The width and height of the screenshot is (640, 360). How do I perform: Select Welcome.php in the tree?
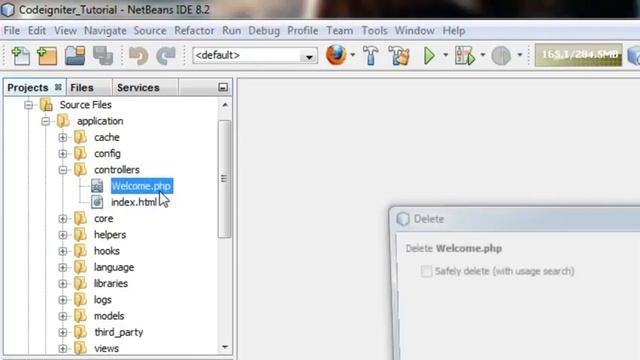click(141, 186)
